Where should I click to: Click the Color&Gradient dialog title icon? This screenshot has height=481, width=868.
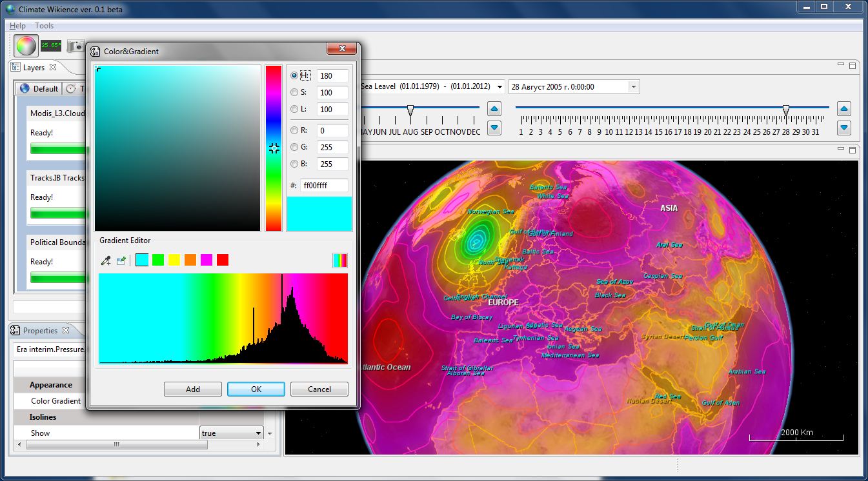pos(96,51)
